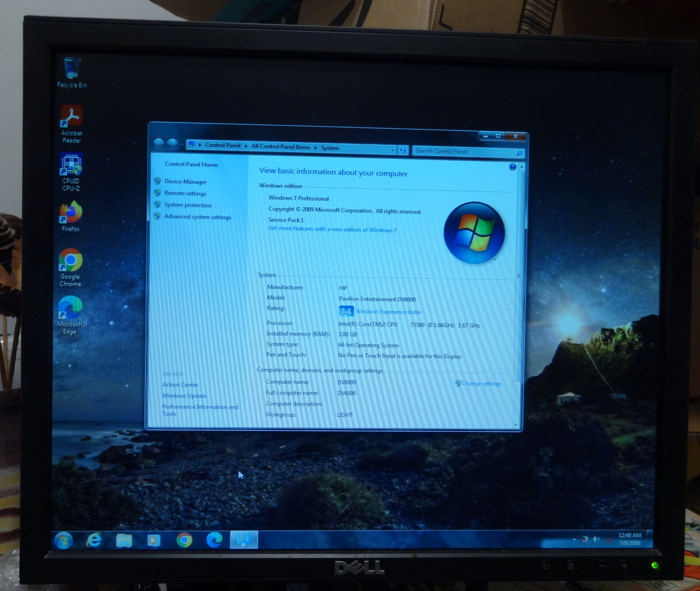Screen dimensions: 700x591
Task: Open the blue Help question mark
Action: [x=513, y=167]
